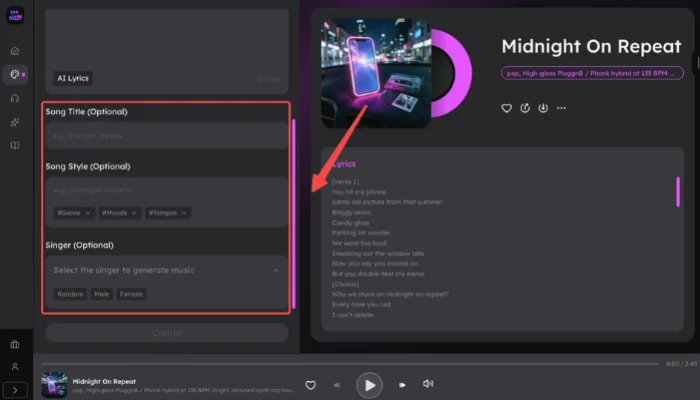
Task: Click the volume speaker icon in the player
Action: point(428,384)
